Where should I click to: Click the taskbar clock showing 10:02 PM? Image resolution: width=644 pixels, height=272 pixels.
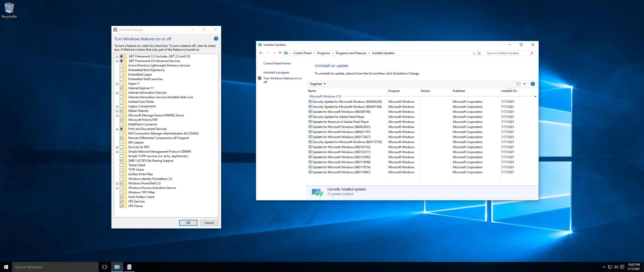tap(634, 267)
